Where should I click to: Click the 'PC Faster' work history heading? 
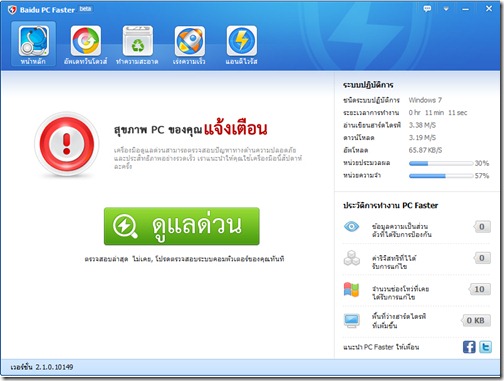click(x=390, y=205)
